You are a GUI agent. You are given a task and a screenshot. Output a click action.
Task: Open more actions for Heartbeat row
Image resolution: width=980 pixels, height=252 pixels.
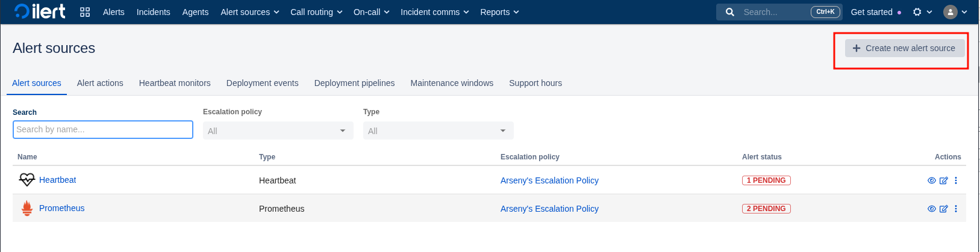955,180
